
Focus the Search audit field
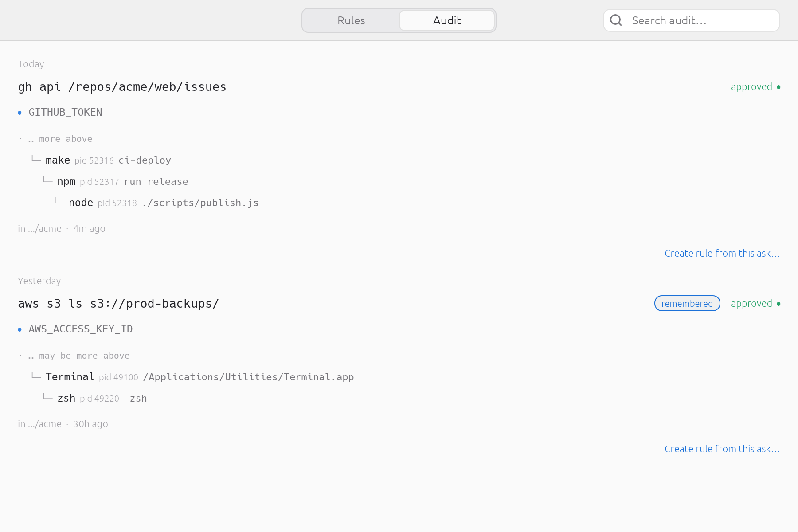coord(691,20)
